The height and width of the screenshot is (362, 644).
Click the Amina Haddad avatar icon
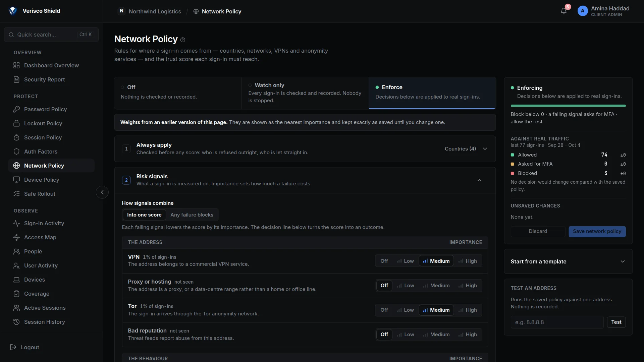(583, 11)
